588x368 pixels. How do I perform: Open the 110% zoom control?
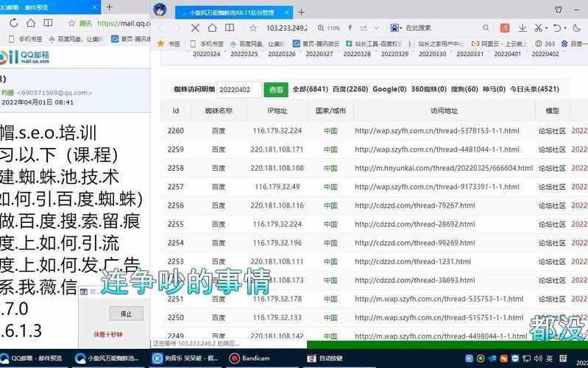[x=328, y=28]
